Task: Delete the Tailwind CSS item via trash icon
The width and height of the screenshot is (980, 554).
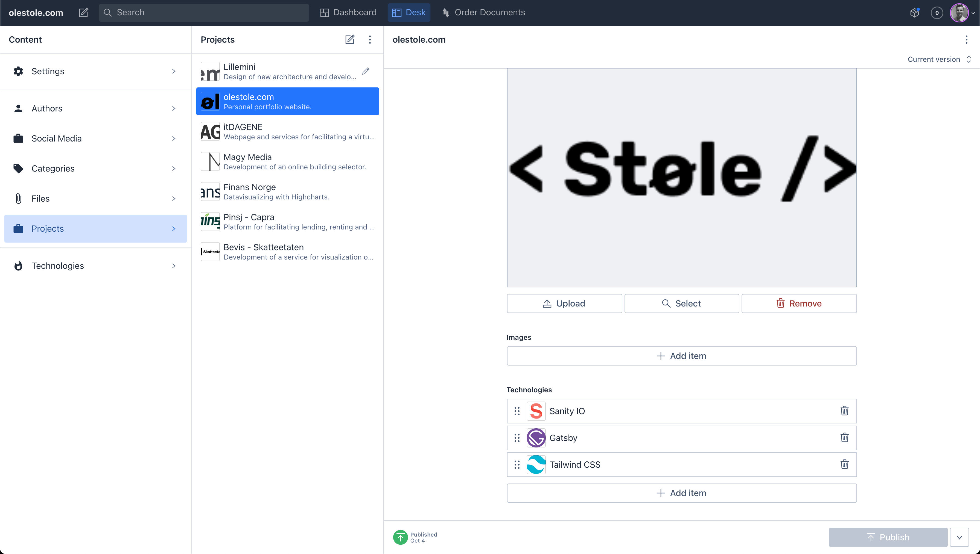Action: click(x=844, y=464)
